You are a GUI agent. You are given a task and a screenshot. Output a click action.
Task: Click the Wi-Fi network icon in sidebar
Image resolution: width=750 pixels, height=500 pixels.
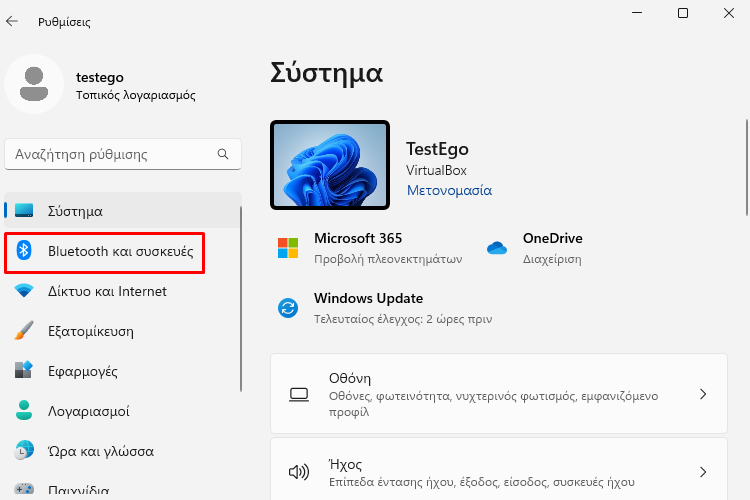click(24, 290)
